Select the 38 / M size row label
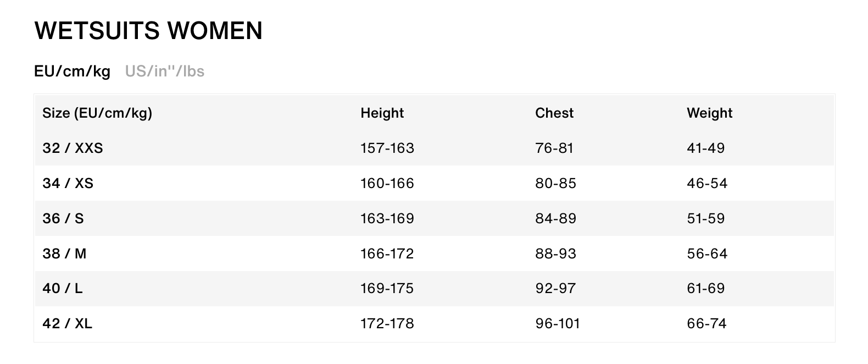 coord(64,253)
